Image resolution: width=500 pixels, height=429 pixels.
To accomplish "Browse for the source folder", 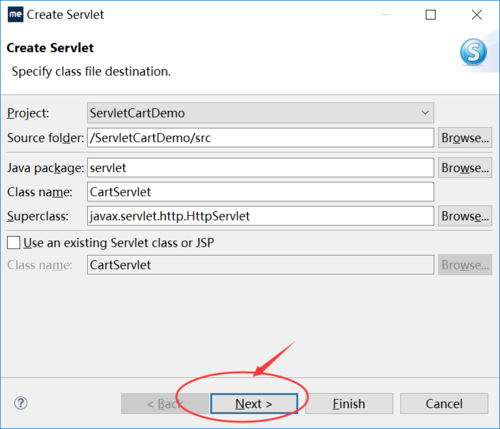I will (465, 137).
